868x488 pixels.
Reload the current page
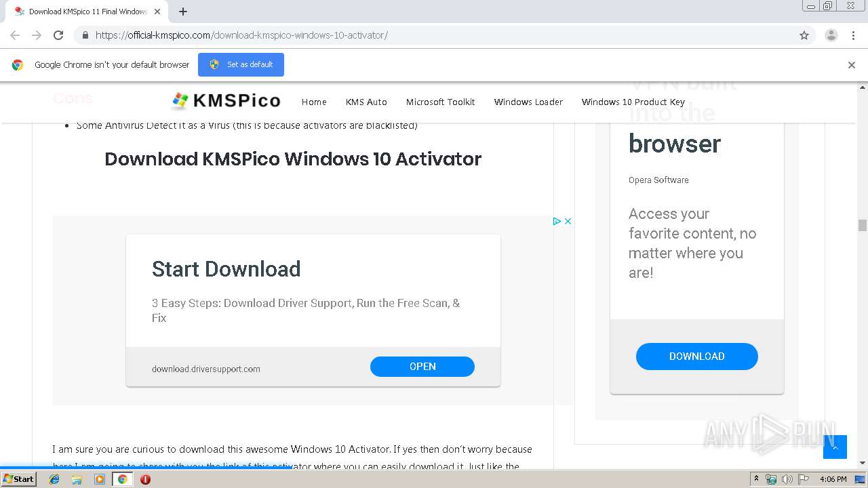click(x=58, y=35)
